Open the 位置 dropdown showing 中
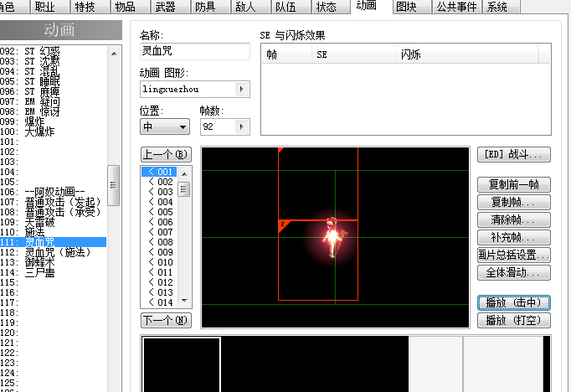This screenshot has width=571, height=392. pos(165,126)
